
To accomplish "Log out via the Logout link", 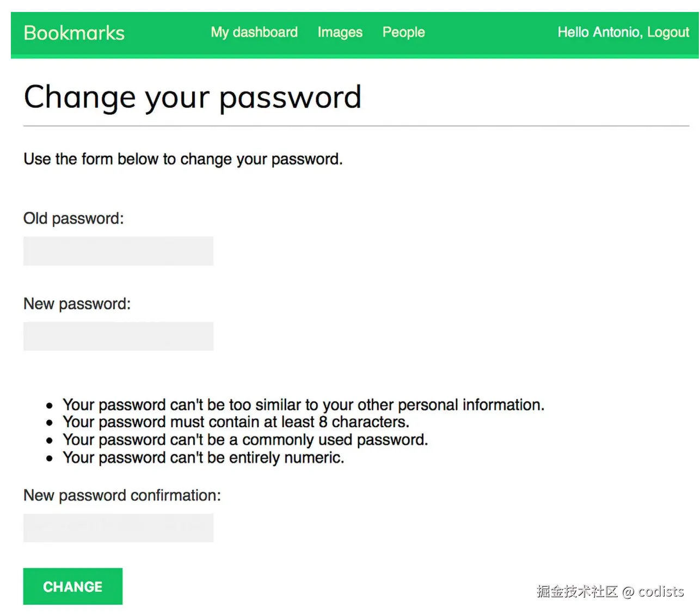I will point(668,33).
